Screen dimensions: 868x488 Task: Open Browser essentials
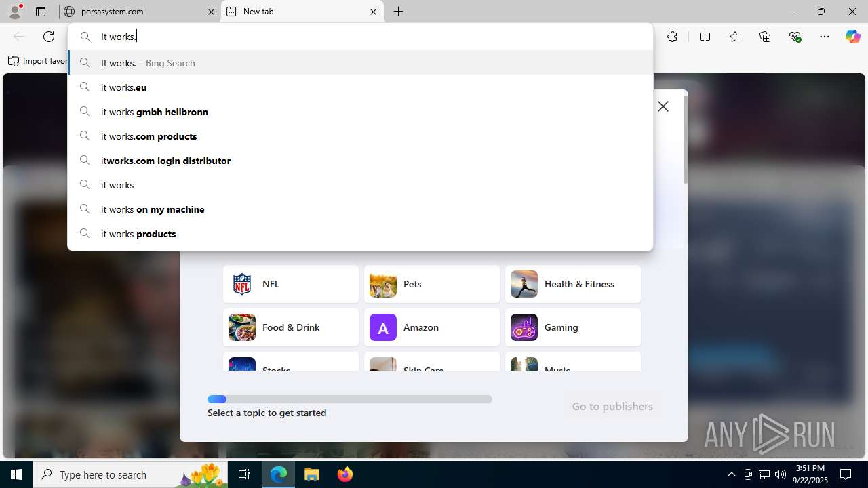tap(795, 37)
